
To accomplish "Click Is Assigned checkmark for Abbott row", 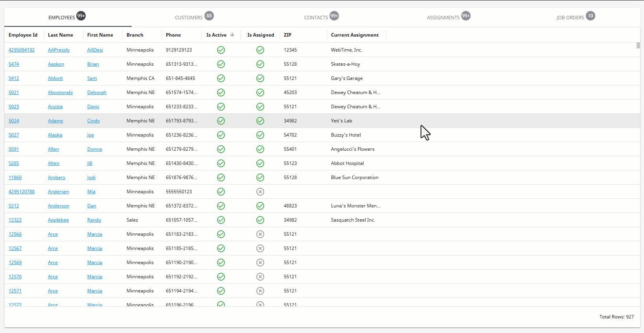I will point(260,78).
